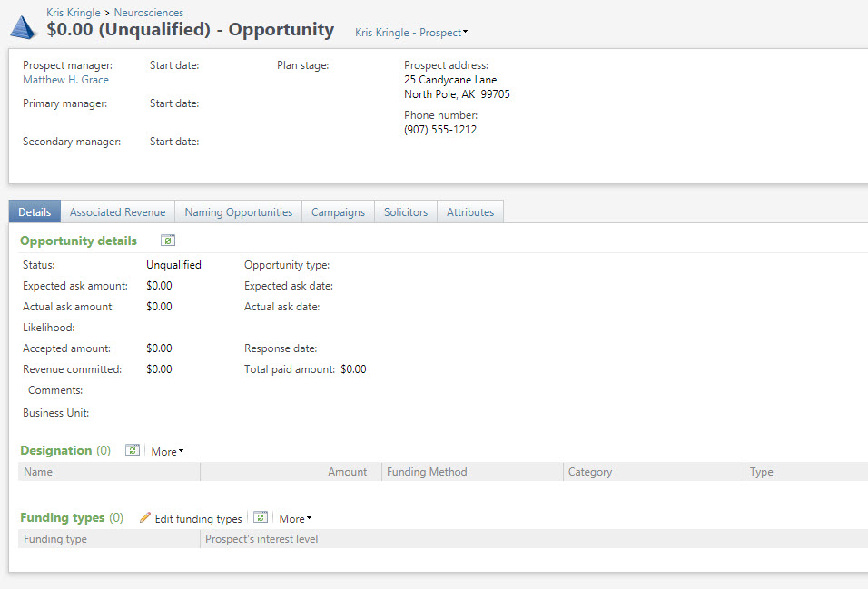Image resolution: width=868 pixels, height=589 pixels.
Task: Sort by Prospect's interest level column
Action: click(x=261, y=539)
